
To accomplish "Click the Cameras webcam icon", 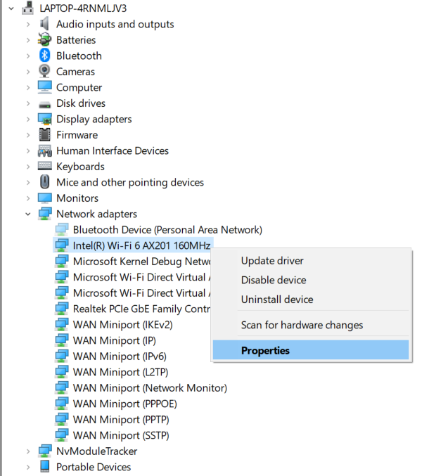I will [x=44, y=71].
